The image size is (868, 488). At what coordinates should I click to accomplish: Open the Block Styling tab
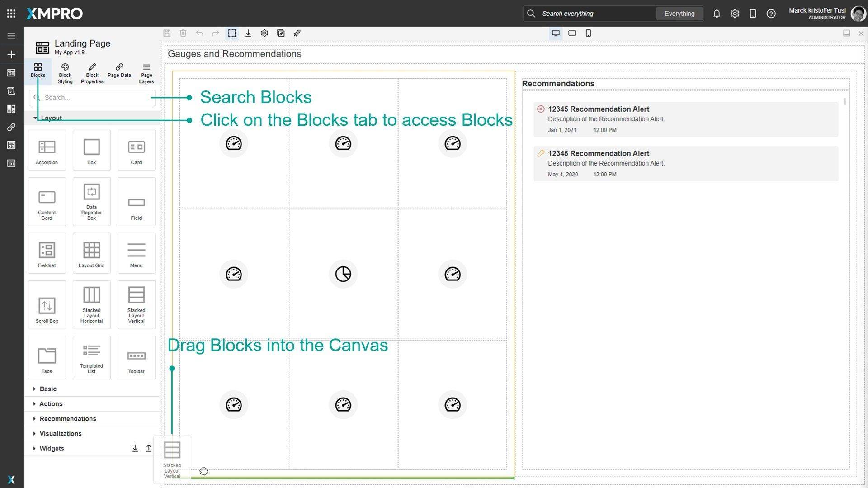click(65, 72)
